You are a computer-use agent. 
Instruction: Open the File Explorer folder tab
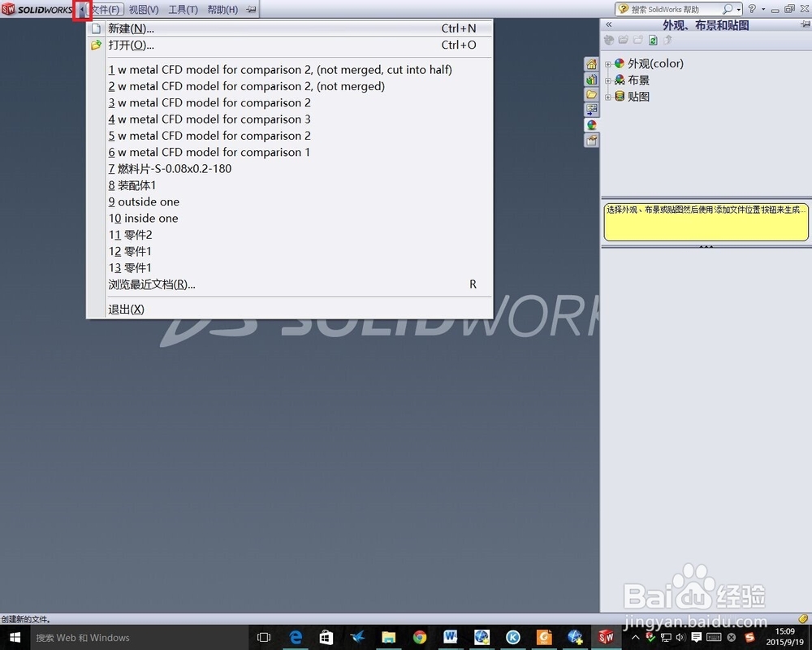coord(591,94)
